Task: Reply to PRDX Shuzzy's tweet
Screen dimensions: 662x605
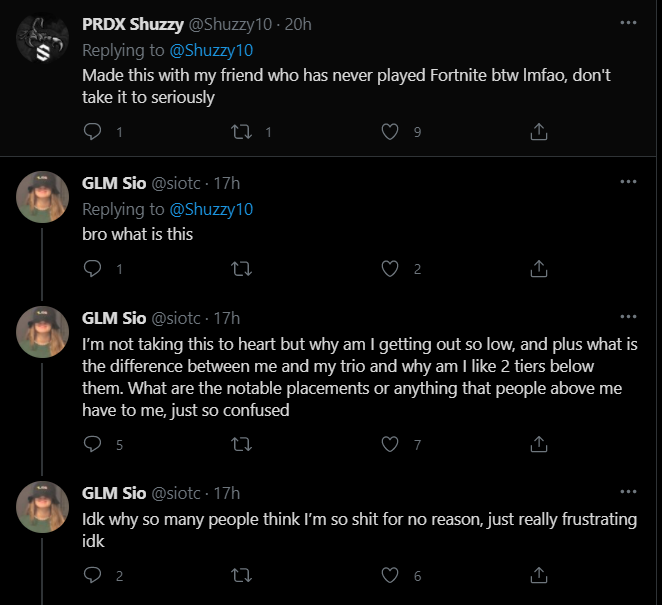Action: [x=92, y=131]
